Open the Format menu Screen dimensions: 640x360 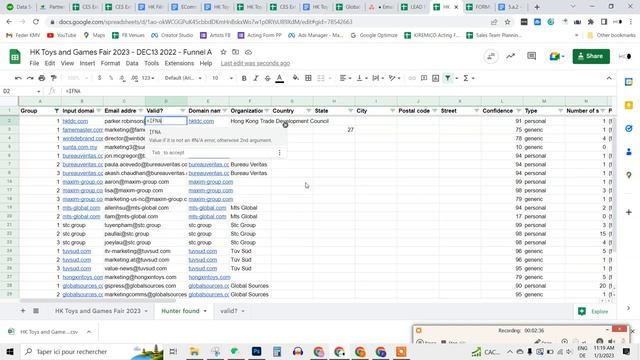110,63
